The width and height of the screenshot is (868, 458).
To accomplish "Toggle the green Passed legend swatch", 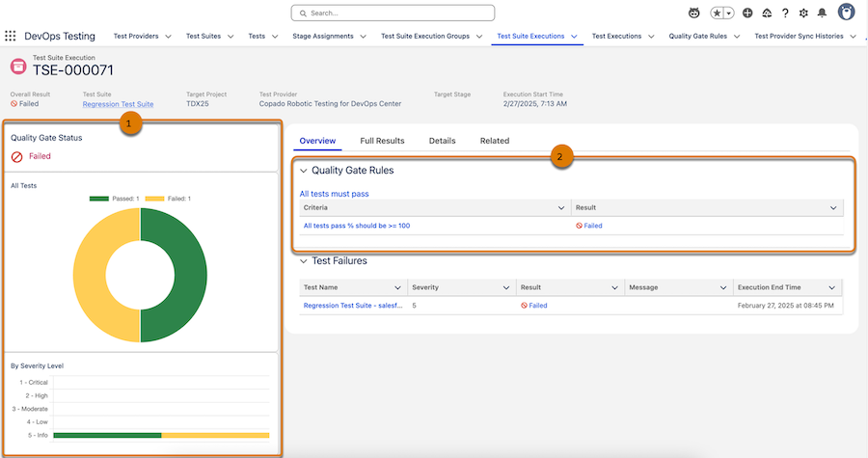I will click(x=99, y=199).
